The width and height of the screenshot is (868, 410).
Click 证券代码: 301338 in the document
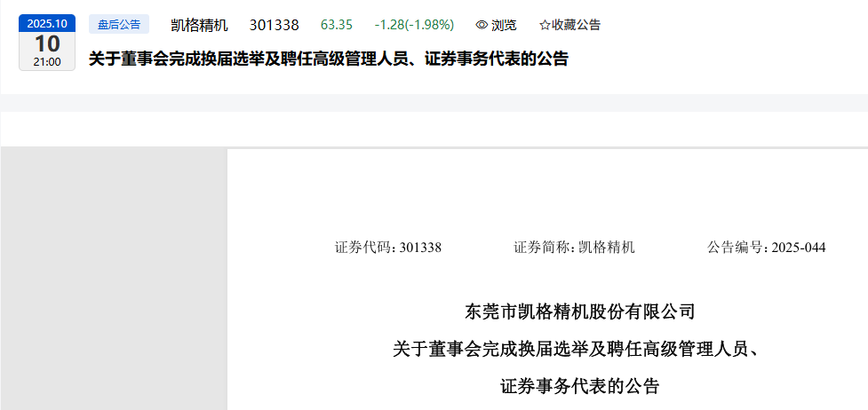click(x=388, y=248)
